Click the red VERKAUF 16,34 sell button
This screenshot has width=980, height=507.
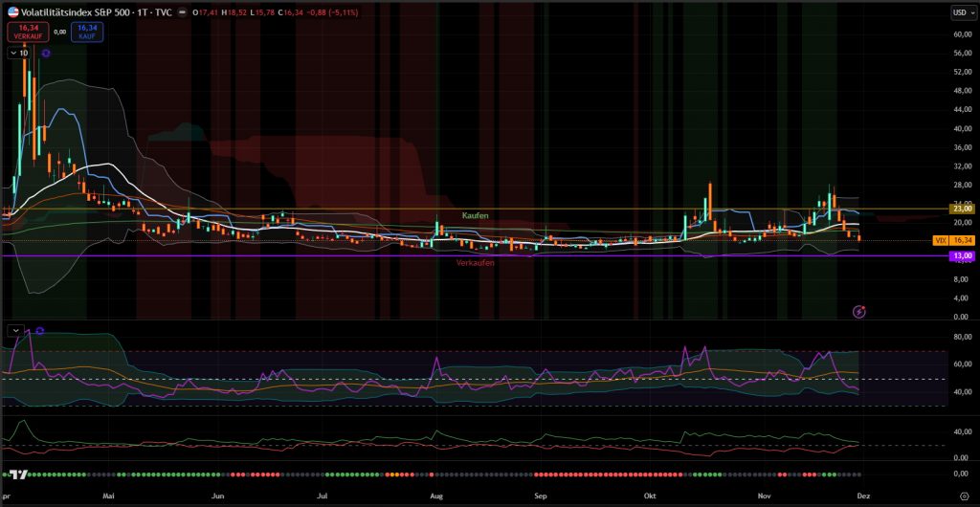(28, 32)
